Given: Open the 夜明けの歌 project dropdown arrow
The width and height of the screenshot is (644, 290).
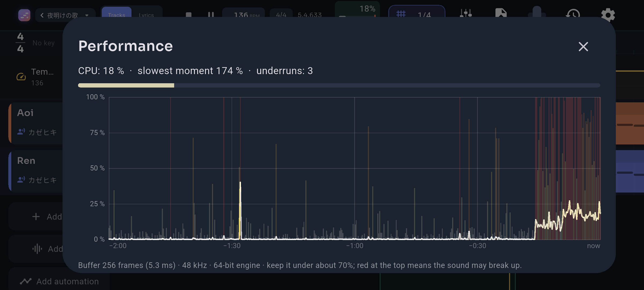Looking at the screenshot, I should click(x=87, y=15).
